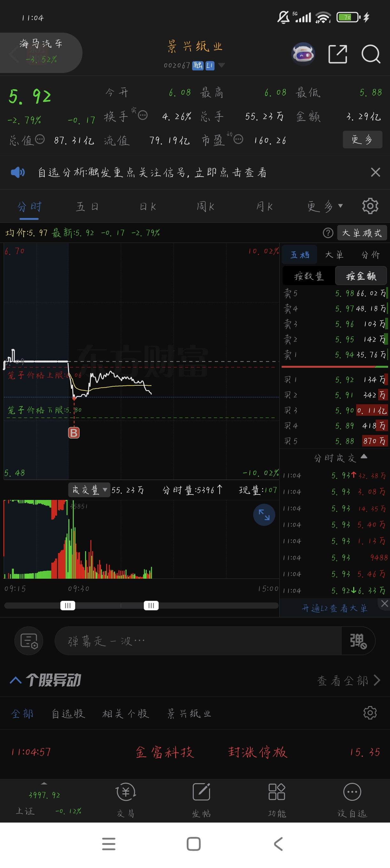Select the 分时 chart tab
Viewport: 390px width, 868px height.
[x=29, y=206]
